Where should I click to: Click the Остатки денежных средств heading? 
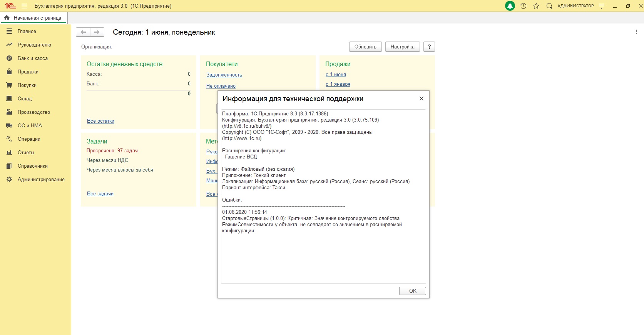(x=124, y=64)
